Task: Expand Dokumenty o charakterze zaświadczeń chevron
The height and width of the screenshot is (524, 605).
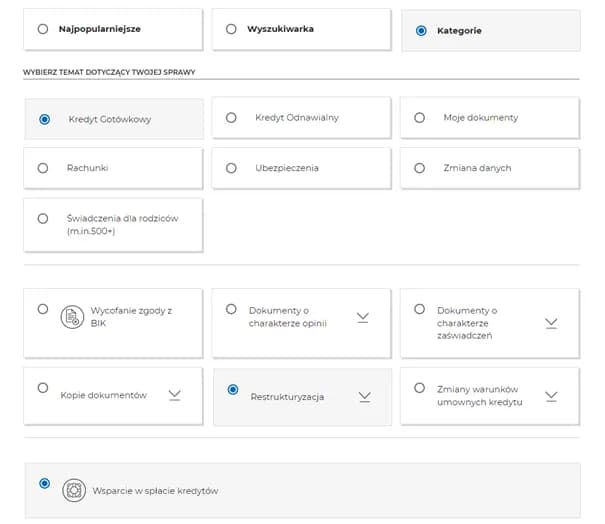Action: point(551,323)
